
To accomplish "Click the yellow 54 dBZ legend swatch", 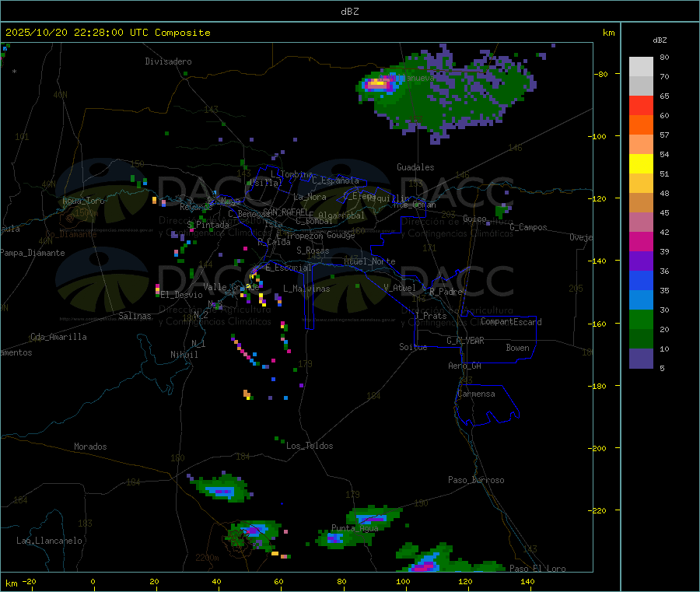I will coord(641,164).
